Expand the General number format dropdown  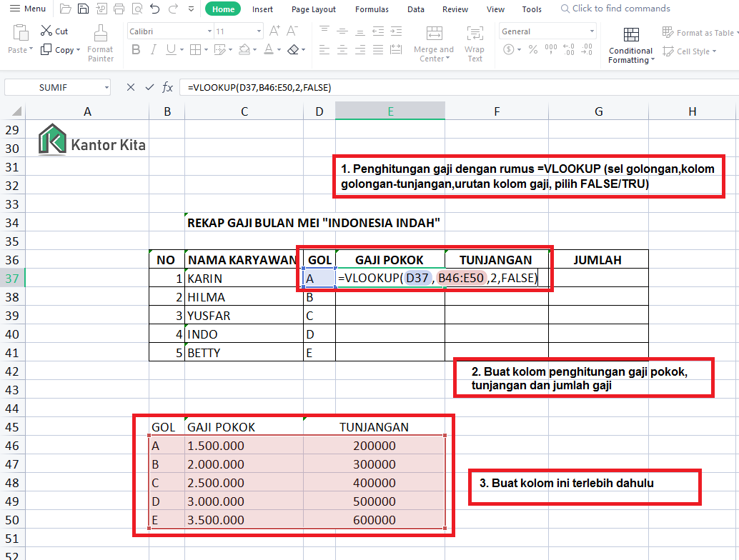coord(592,31)
